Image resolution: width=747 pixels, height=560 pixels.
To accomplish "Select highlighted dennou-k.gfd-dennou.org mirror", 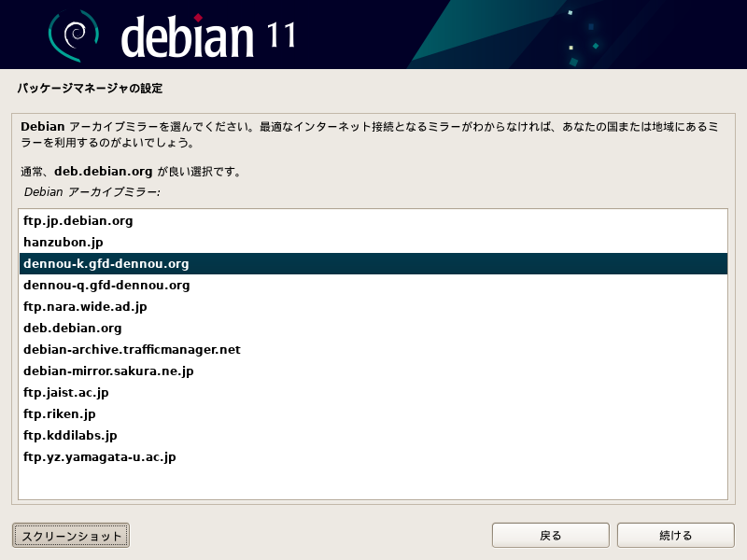I will (x=373, y=264).
